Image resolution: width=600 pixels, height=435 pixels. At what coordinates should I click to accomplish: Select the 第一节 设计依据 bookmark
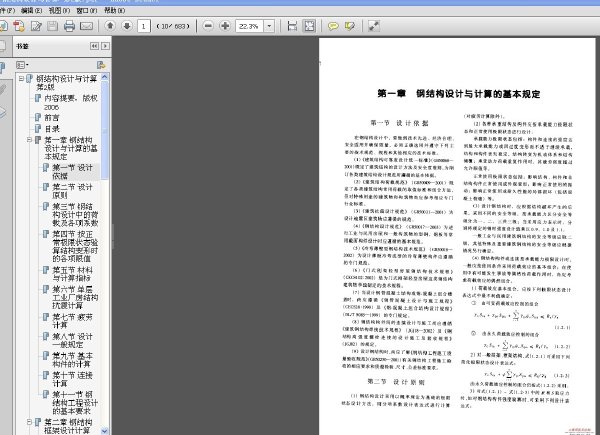pos(73,172)
